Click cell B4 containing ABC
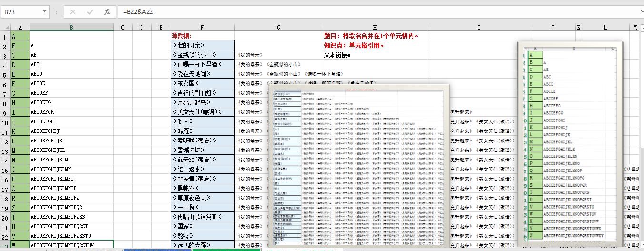The width and height of the screenshot is (644, 251). click(x=71, y=64)
